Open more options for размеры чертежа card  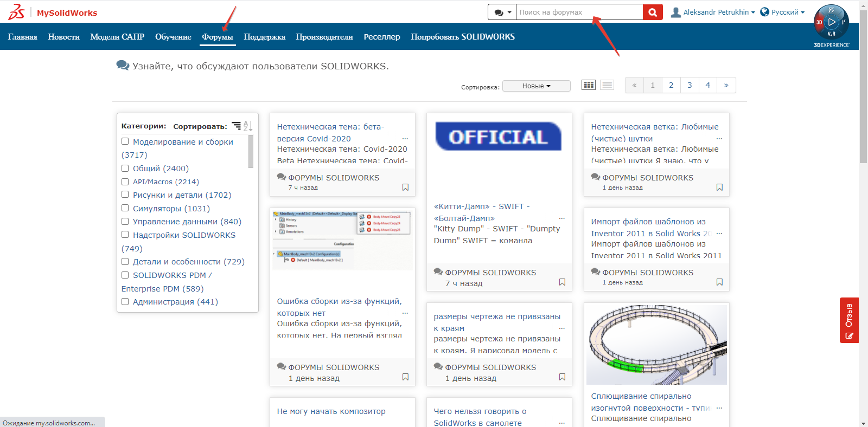tap(562, 328)
